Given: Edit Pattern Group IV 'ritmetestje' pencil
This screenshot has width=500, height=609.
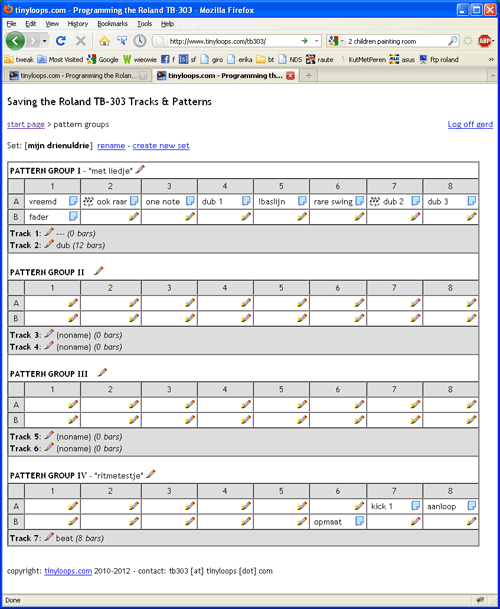Looking at the screenshot, I should pos(151,474).
